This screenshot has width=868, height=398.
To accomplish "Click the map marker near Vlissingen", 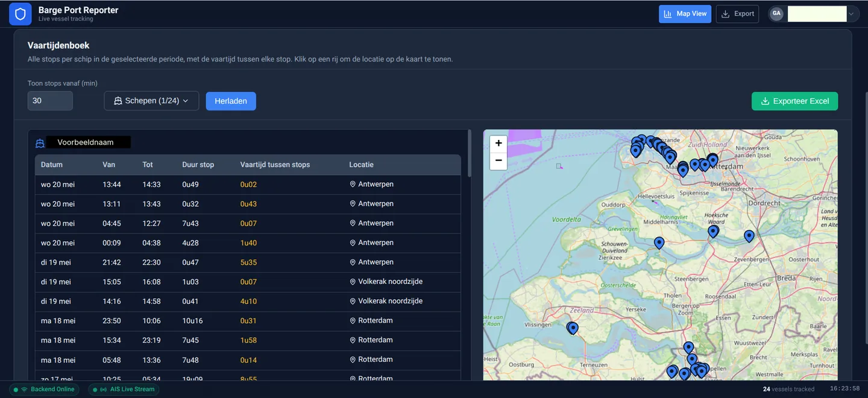I will [x=573, y=328].
